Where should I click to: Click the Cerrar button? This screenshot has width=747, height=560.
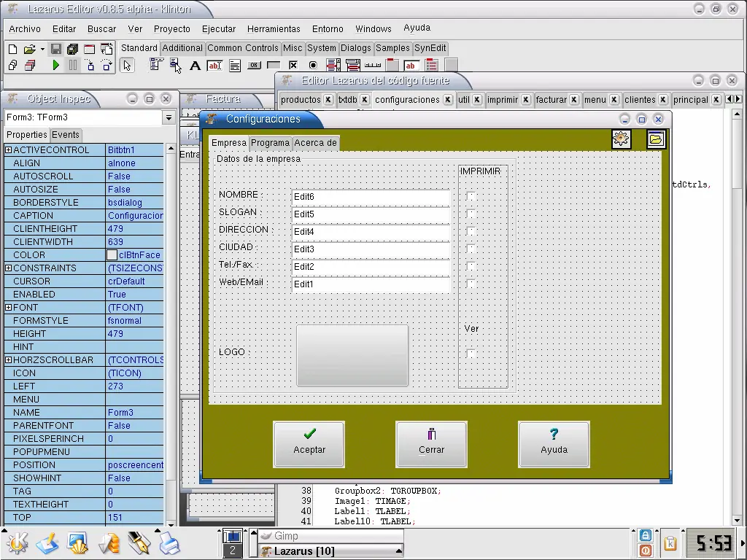[431, 443]
